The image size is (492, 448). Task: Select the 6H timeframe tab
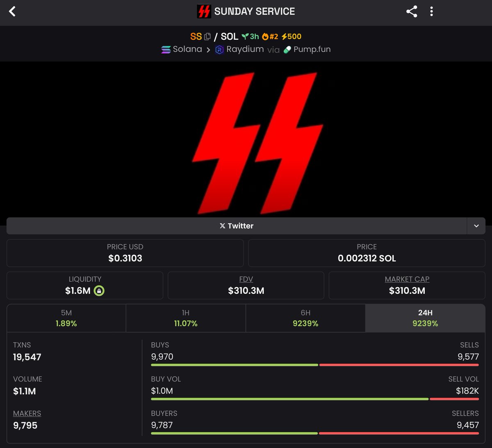[305, 318]
